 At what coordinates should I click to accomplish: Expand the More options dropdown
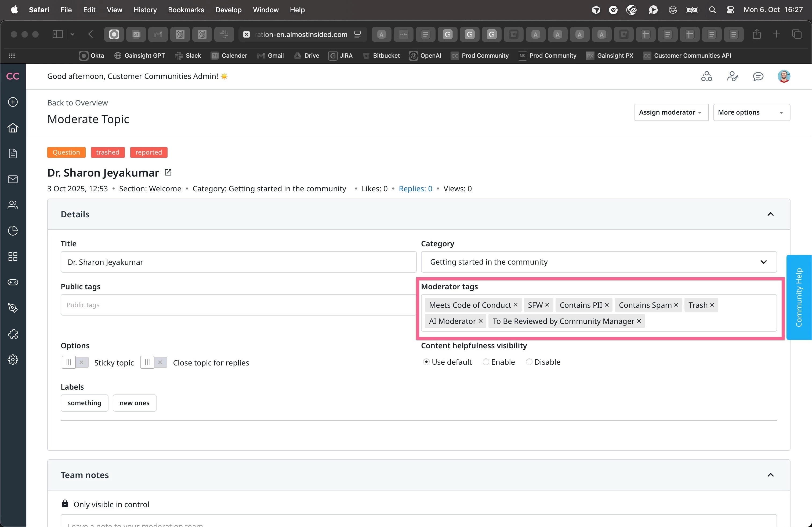[751, 112]
